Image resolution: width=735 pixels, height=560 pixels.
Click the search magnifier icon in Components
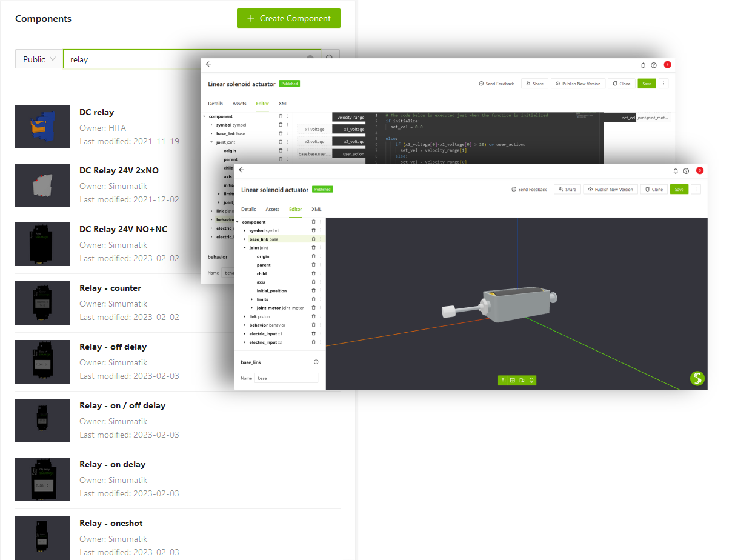(x=330, y=59)
